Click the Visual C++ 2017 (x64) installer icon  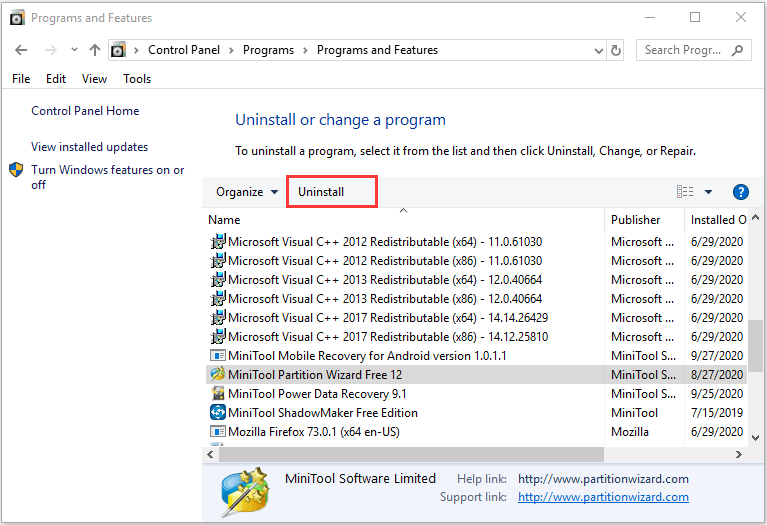pos(218,318)
